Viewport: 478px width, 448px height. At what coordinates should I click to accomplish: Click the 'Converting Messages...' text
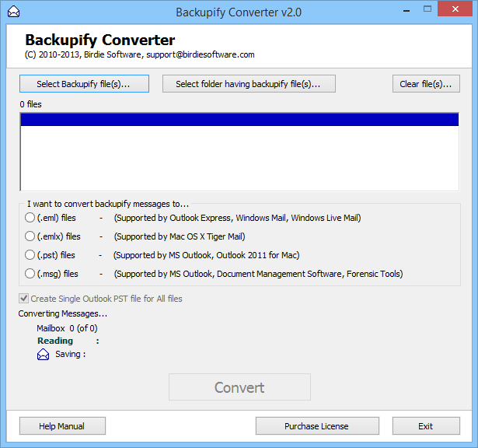[x=62, y=313]
